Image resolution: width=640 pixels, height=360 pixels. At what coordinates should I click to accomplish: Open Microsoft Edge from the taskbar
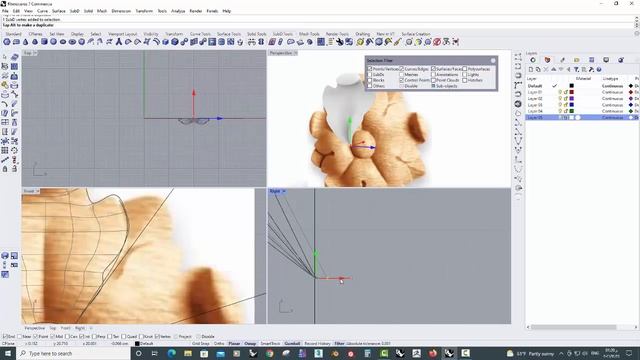point(171,353)
